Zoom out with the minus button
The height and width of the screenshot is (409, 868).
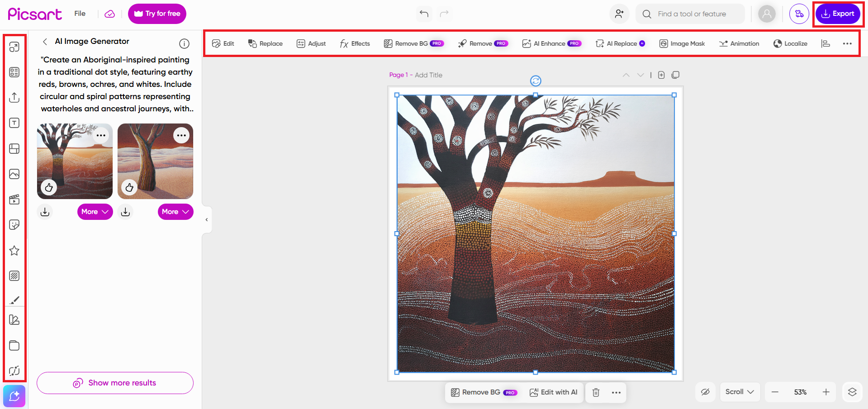click(x=775, y=392)
